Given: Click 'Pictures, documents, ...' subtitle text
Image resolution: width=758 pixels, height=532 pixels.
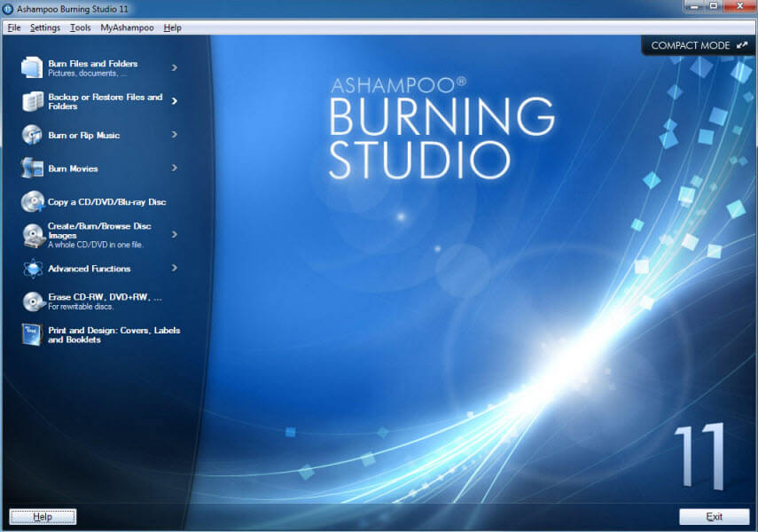Looking at the screenshot, I should pos(88,73).
